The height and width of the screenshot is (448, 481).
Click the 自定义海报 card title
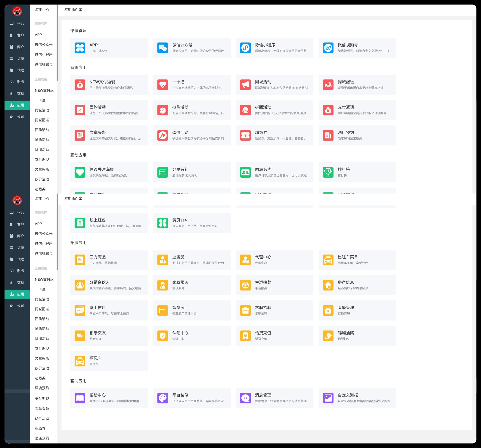(348, 395)
